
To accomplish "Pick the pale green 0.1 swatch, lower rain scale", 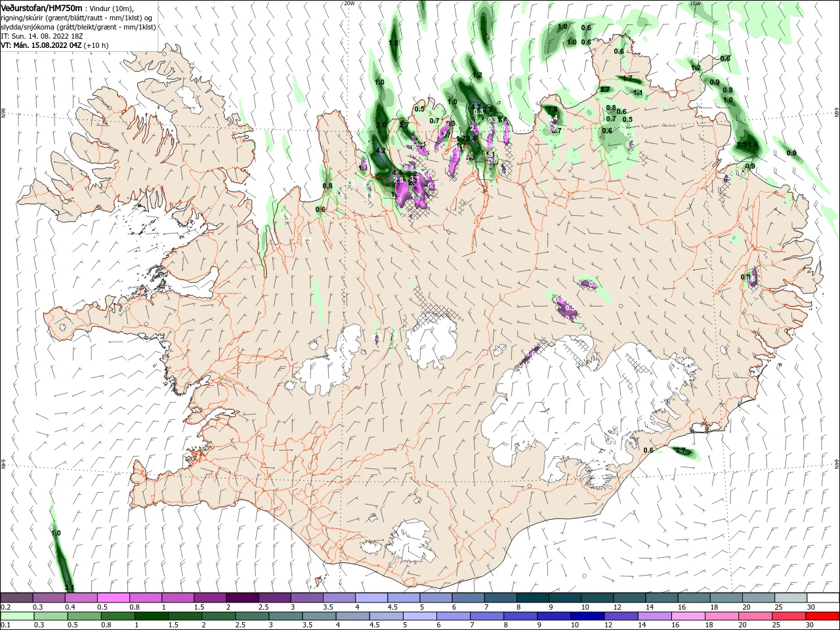I will tap(17, 616).
